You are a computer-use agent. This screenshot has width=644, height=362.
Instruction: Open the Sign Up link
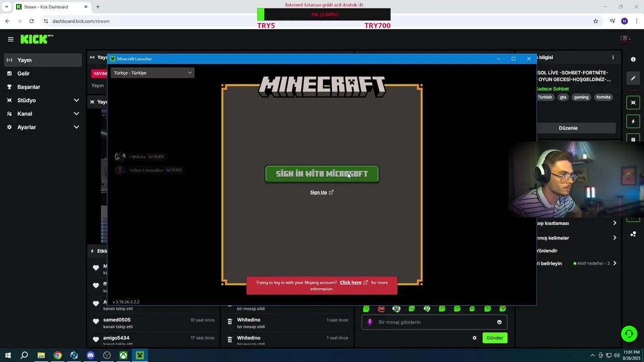point(322,192)
